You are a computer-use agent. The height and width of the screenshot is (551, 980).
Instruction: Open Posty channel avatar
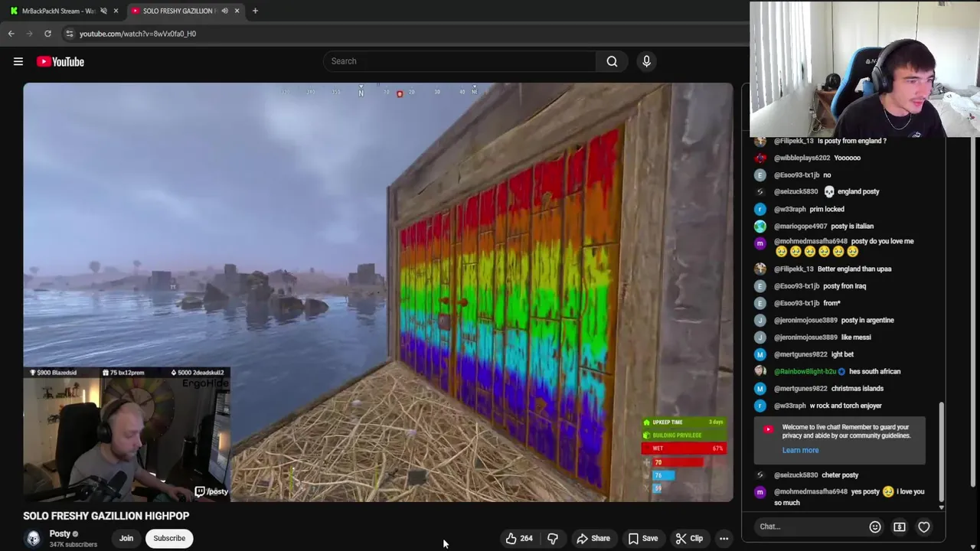(x=33, y=538)
